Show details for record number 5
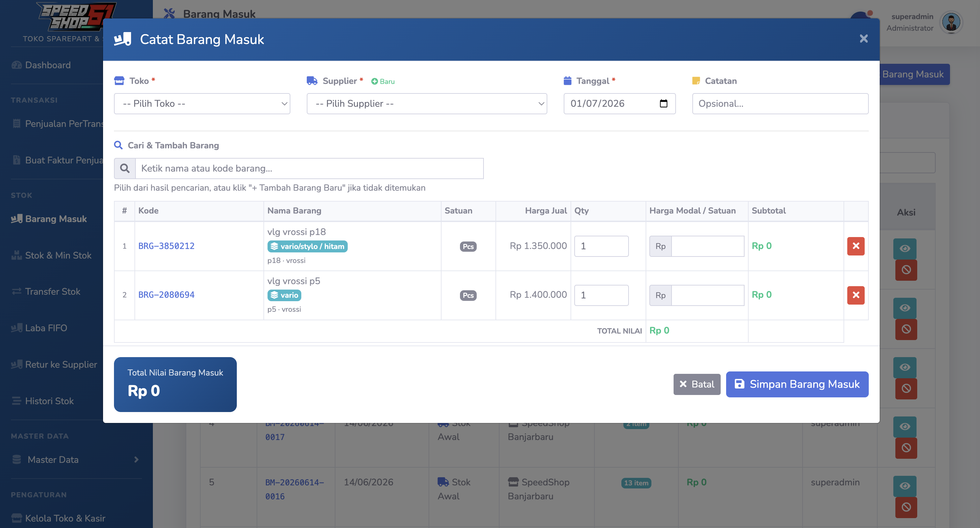This screenshot has width=980, height=528. click(905, 486)
